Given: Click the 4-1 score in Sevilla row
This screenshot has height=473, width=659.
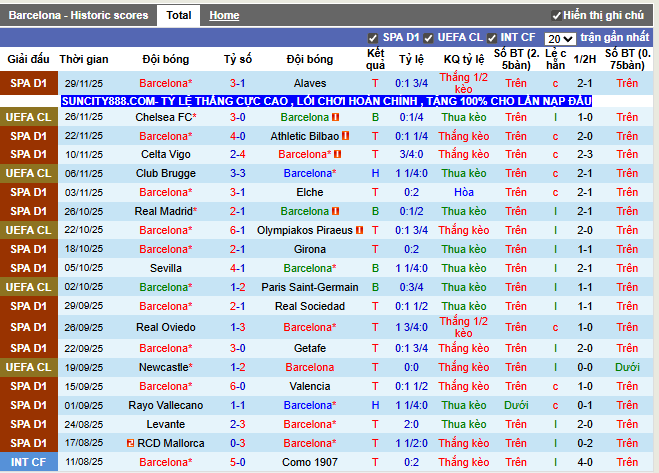Looking at the screenshot, I should (237, 268).
